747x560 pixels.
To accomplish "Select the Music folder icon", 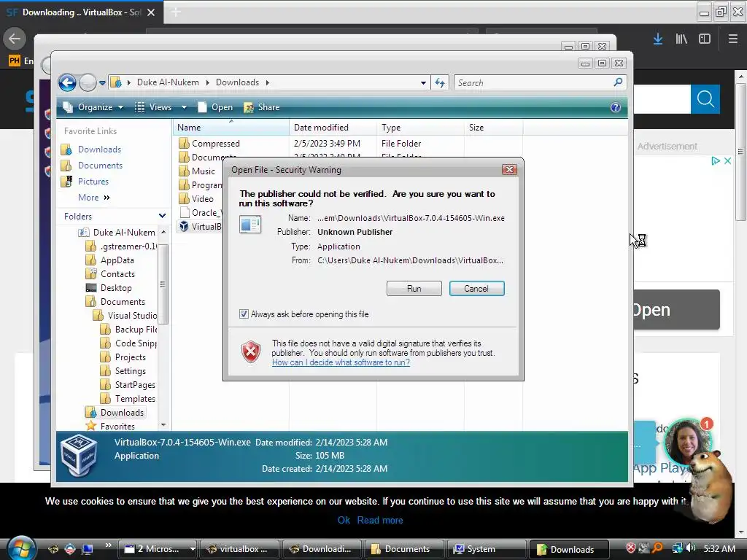I will (x=184, y=171).
